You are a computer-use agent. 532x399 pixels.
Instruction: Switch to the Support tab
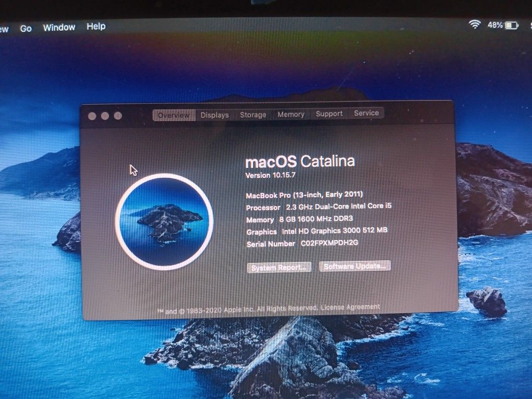329,114
